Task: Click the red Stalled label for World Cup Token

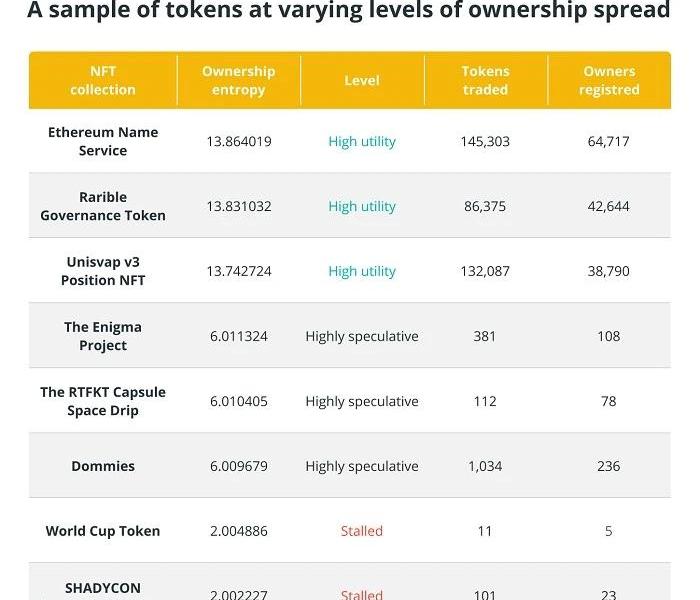Action: pyautogui.click(x=362, y=531)
